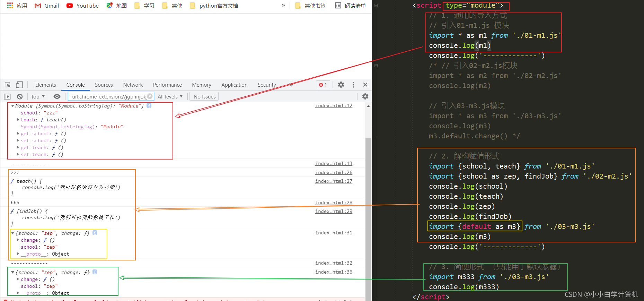Viewport: 644px width, 301px height.
Task: Open source link index.html:13
Action: pos(334,163)
